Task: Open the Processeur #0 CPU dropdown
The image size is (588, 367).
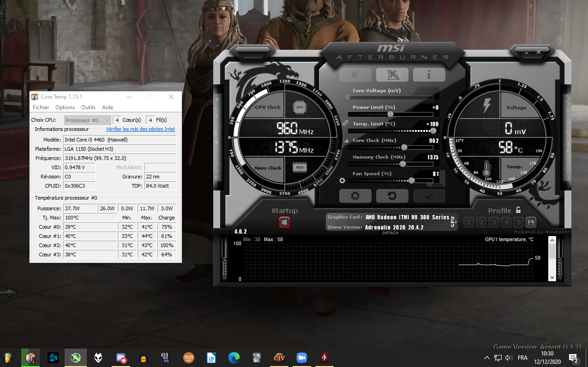Action: click(x=87, y=120)
